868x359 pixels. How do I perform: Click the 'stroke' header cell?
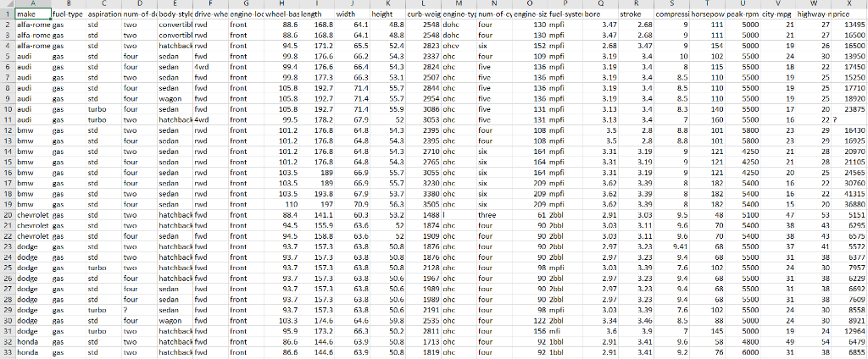pos(636,13)
